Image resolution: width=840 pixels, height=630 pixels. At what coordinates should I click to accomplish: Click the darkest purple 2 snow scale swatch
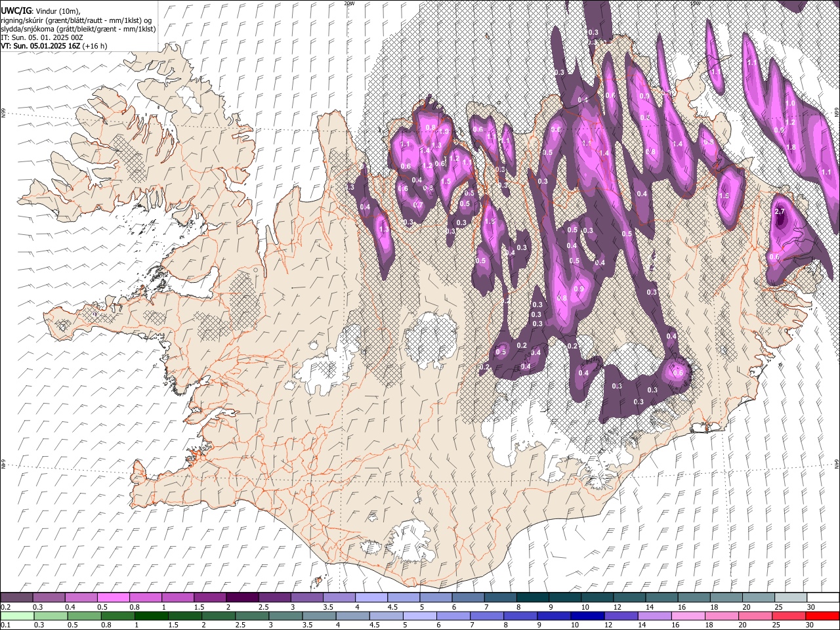pos(241,598)
